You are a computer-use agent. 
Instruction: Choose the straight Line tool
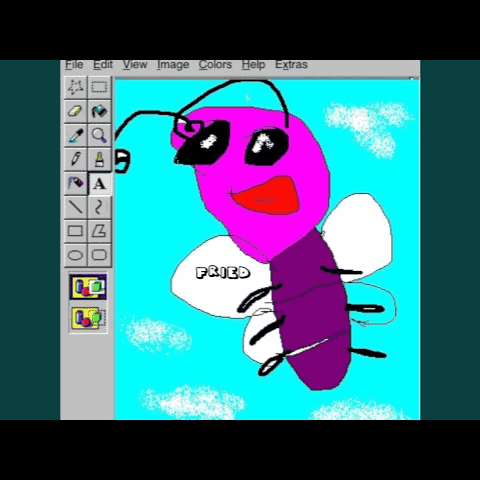75,207
